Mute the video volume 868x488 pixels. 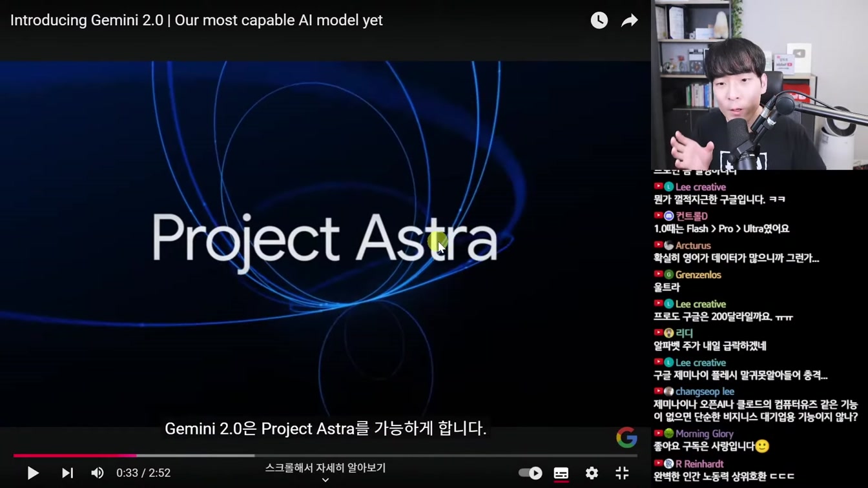(x=97, y=473)
